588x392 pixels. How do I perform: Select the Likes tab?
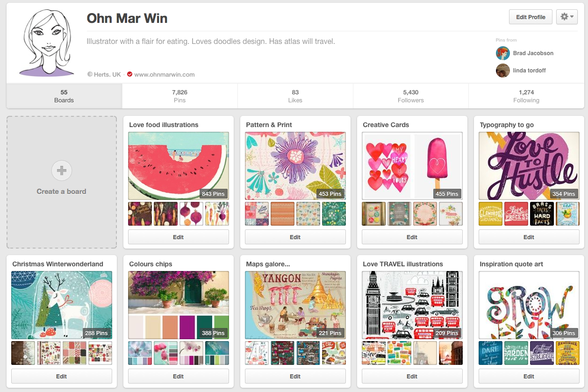pyautogui.click(x=295, y=96)
